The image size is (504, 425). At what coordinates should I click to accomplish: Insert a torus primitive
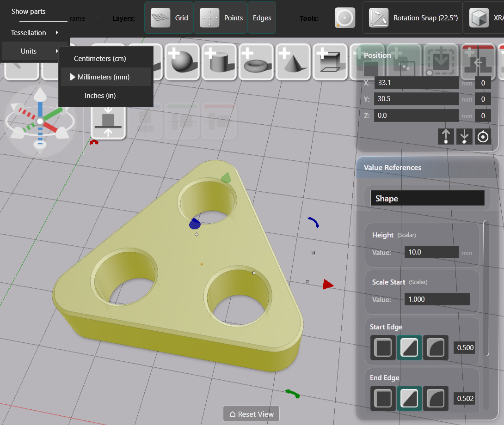coord(255,61)
